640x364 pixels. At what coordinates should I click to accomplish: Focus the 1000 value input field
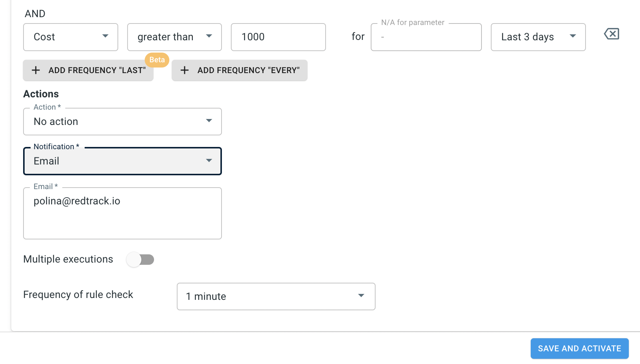point(278,37)
